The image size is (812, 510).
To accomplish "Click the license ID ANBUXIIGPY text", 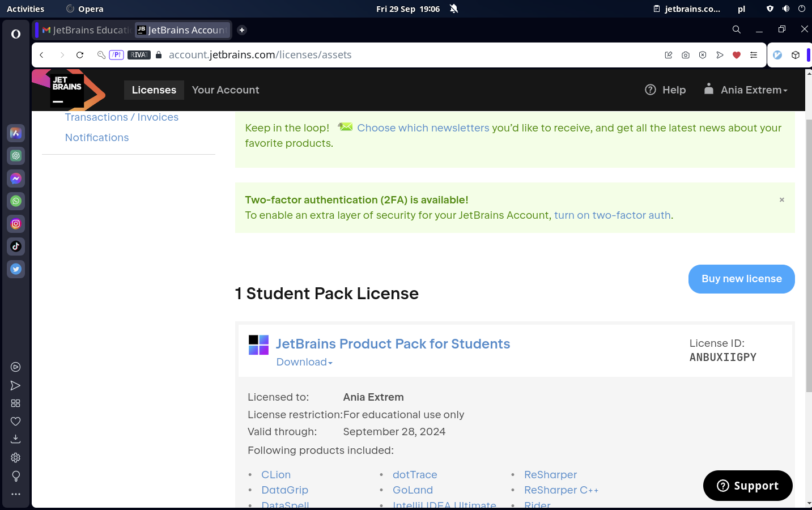I will click(x=723, y=358).
